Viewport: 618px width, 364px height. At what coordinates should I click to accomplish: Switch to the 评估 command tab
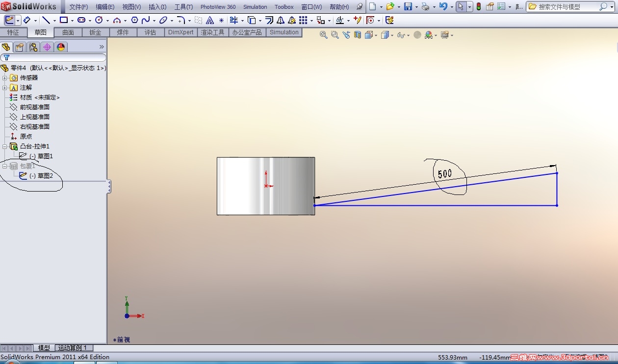(x=150, y=32)
